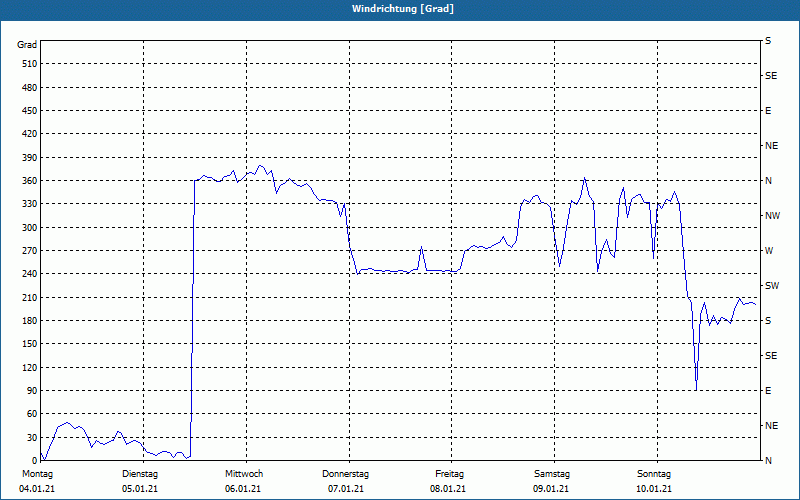Click the 390 value on left axis
Screen dimensions: 800x500
[30, 158]
